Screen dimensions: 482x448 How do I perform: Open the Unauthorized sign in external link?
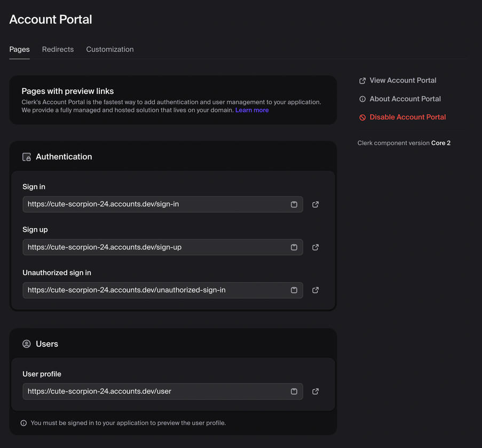315,290
